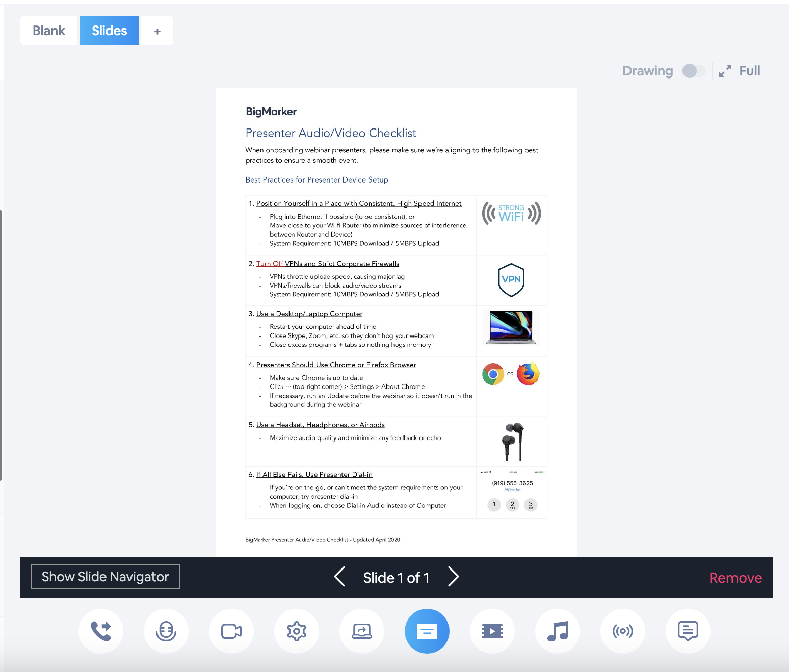Start screen sharing with laptop icon
This screenshot has width=789, height=672.
[x=362, y=631]
